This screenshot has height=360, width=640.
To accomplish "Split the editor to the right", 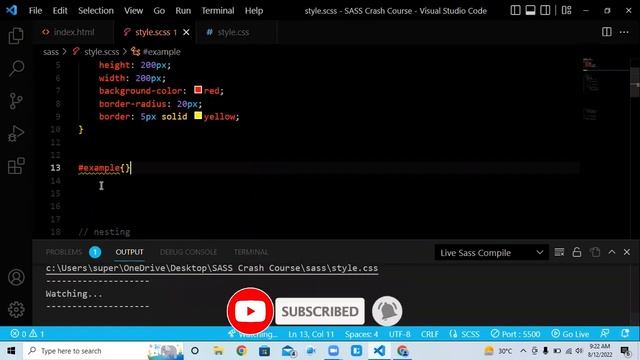I will (x=607, y=32).
